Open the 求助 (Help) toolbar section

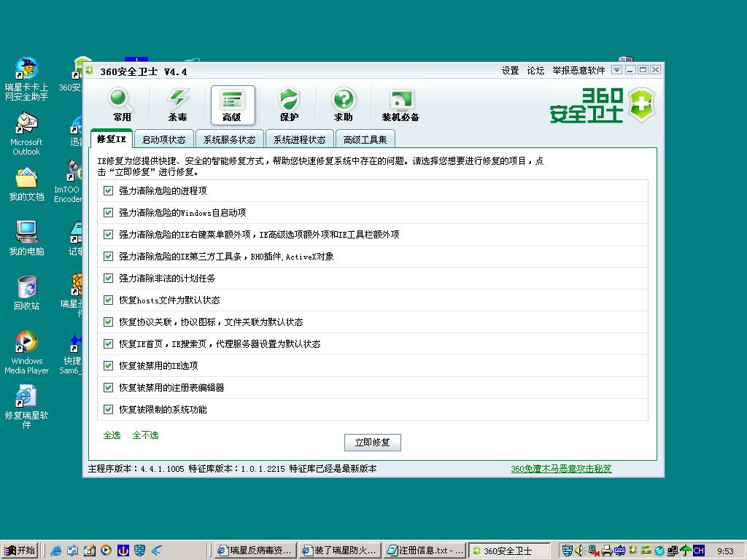click(x=344, y=105)
